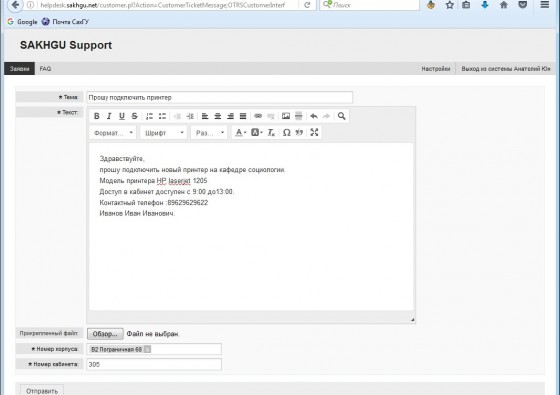The image size is (560, 395).
Task: Open find in editor
Action: click(x=341, y=116)
